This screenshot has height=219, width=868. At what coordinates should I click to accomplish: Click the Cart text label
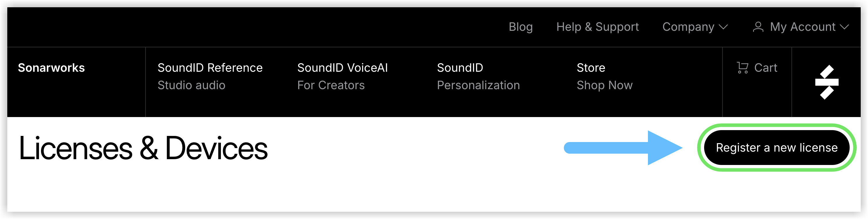[x=766, y=68]
